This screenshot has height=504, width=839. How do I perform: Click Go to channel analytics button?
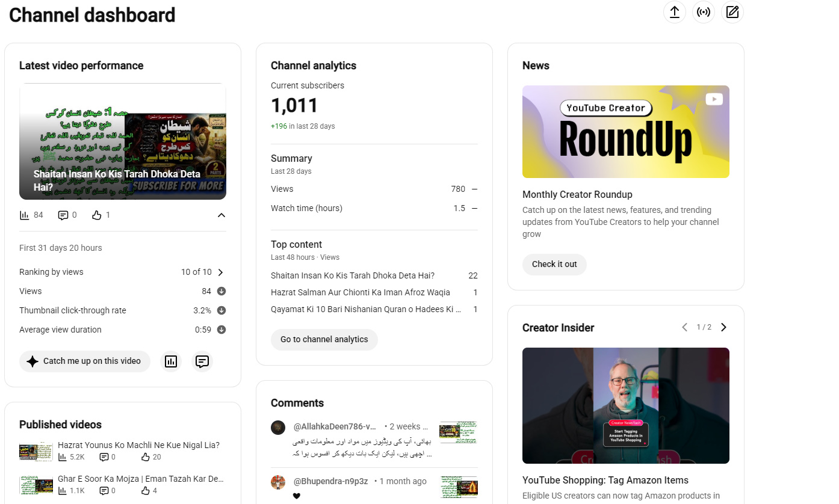point(324,340)
